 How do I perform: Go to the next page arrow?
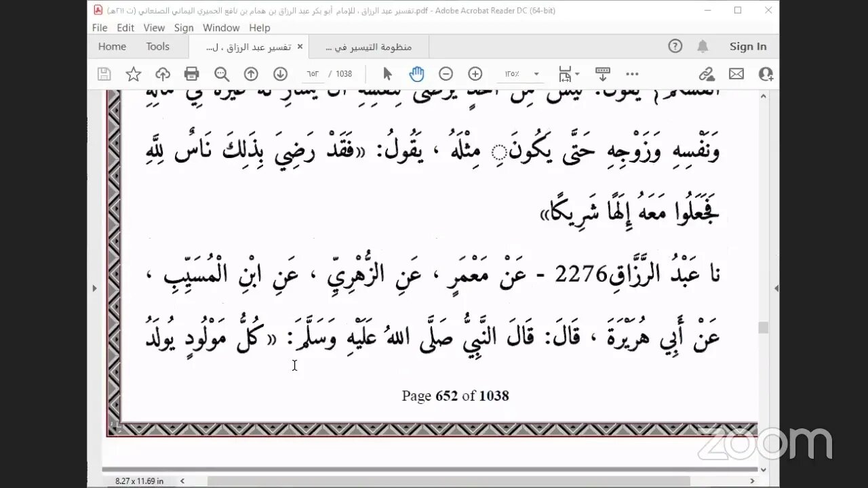(x=280, y=74)
